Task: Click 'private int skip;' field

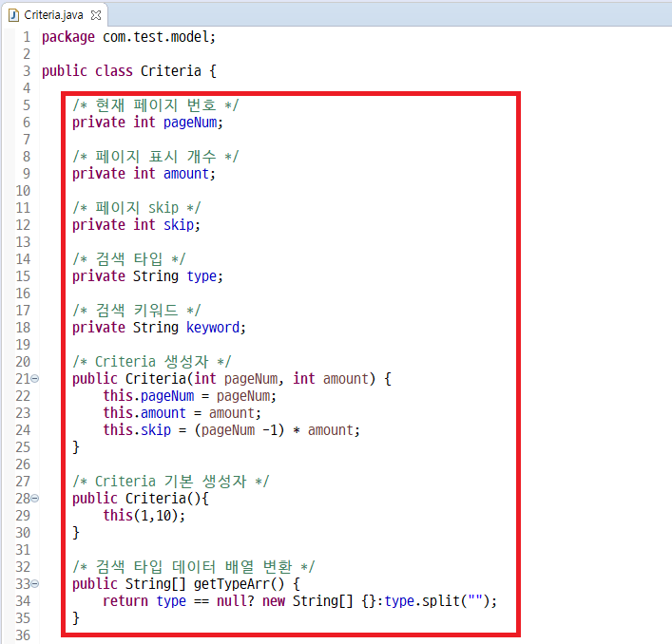Action: [x=136, y=225]
